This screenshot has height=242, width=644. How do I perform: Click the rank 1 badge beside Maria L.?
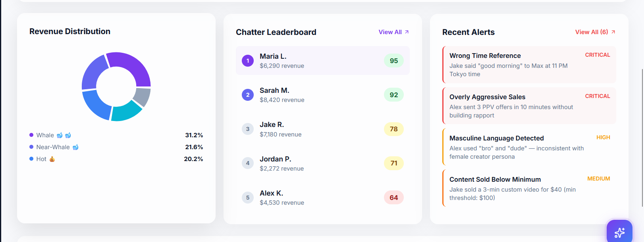pyautogui.click(x=248, y=61)
